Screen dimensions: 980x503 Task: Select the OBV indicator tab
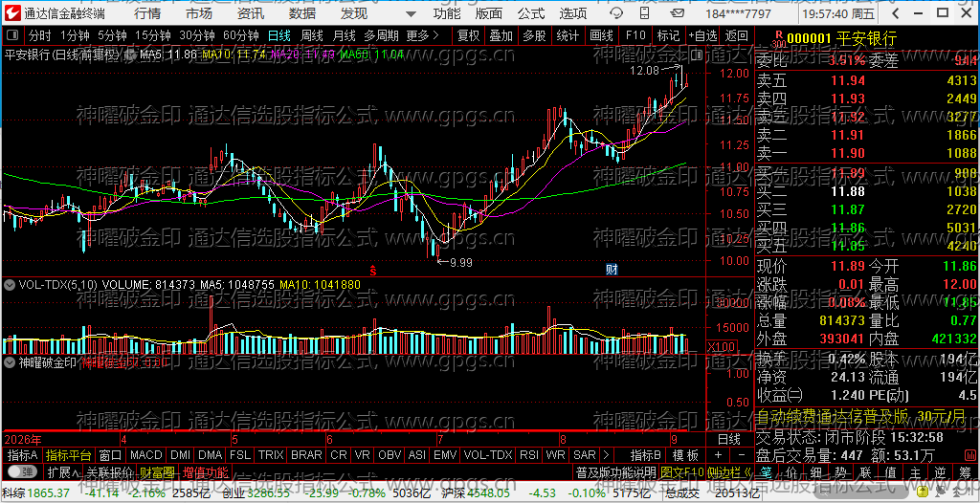click(390, 454)
